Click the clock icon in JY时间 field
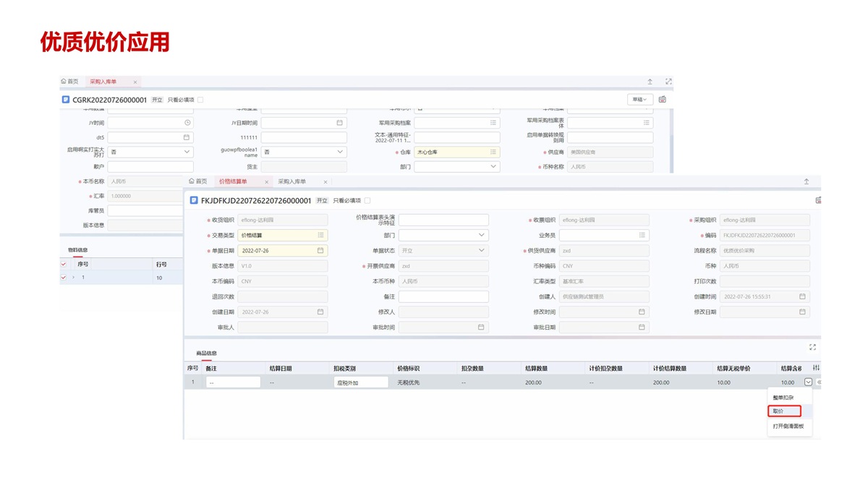The image size is (868, 488). point(187,123)
